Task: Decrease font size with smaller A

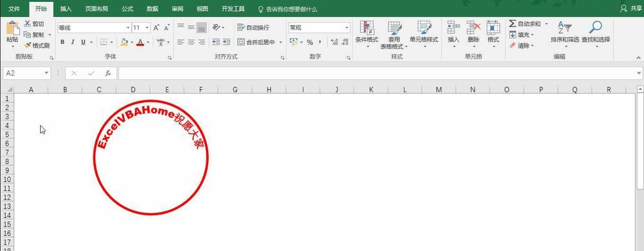Action: [167, 28]
